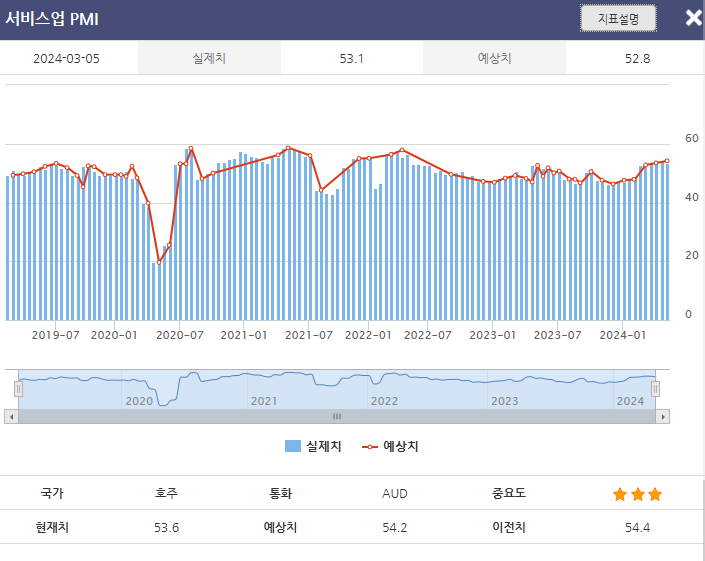
Task: Click the 실제치 value 53.1
Action: coord(352,58)
